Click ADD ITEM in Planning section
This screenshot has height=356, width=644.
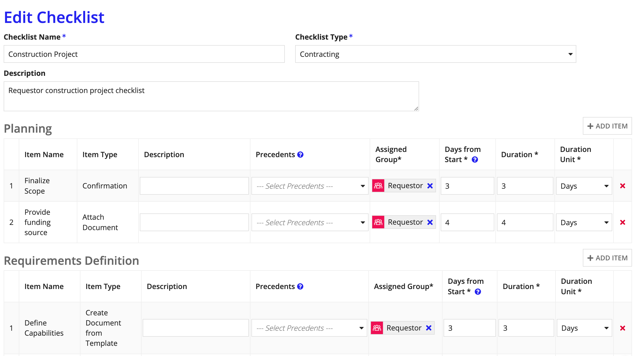coord(607,126)
